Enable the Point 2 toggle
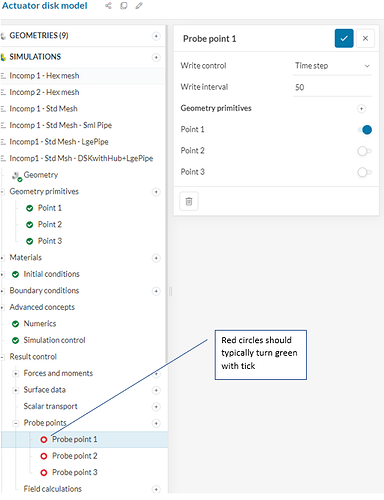384x500 pixels. coord(365,151)
